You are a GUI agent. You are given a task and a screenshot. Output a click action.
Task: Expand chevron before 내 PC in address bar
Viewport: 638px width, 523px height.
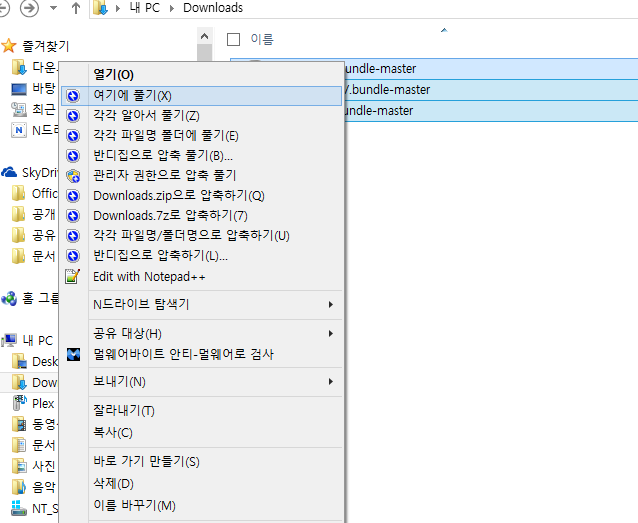(118, 8)
